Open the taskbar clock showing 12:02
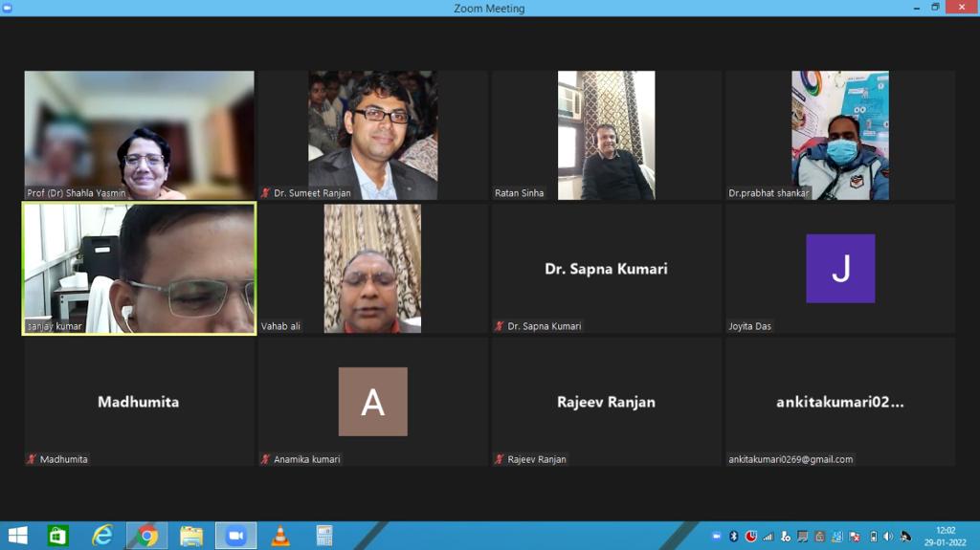Screen dimensions: 980x550 coord(945,536)
